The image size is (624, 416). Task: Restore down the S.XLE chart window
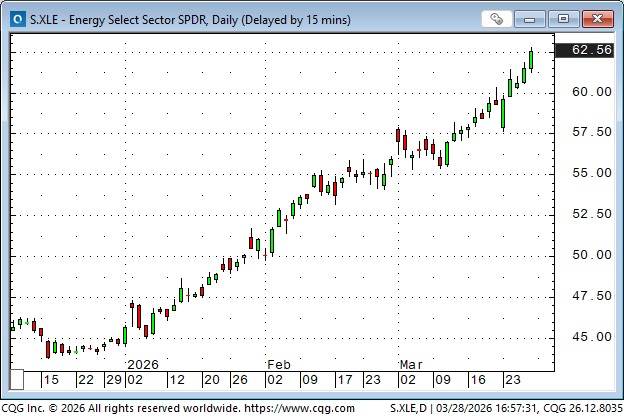(566, 18)
